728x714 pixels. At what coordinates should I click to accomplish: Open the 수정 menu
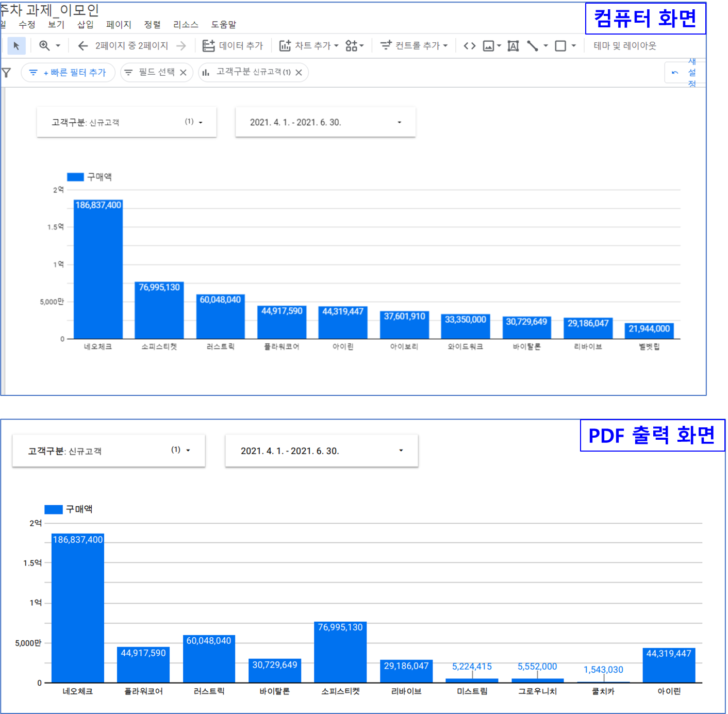pos(27,25)
